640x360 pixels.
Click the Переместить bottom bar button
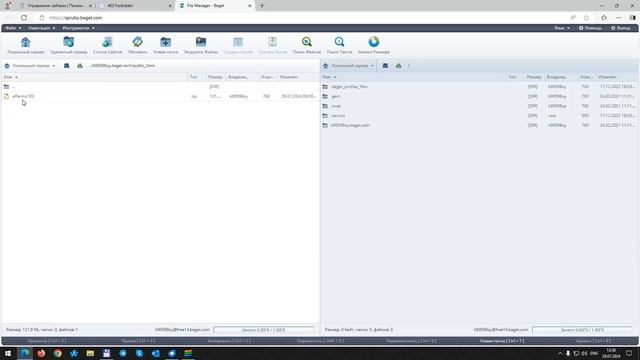click(x=320, y=341)
